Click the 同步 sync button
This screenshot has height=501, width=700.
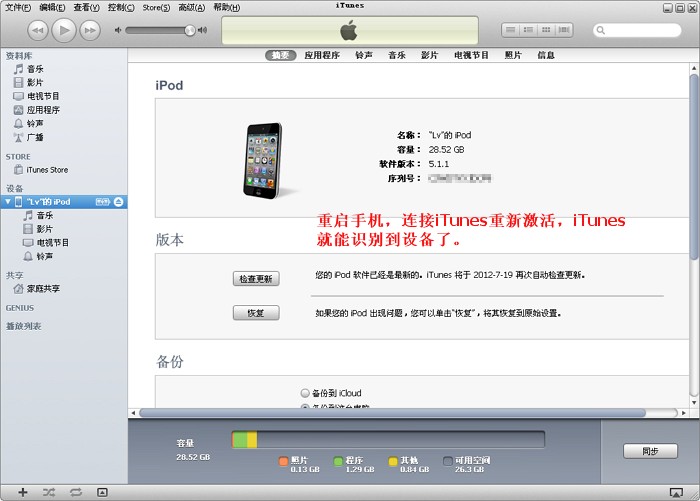point(650,451)
